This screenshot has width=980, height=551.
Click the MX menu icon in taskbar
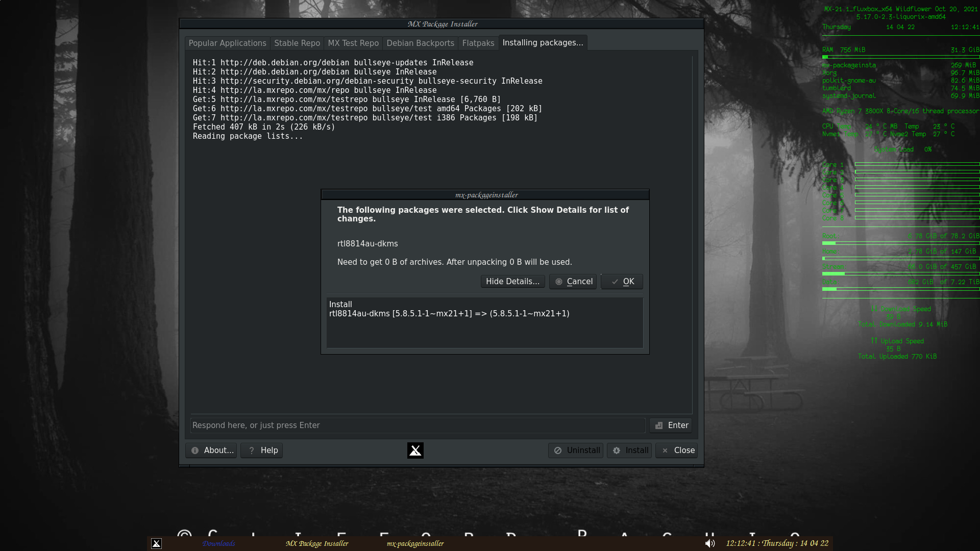pos(157,544)
